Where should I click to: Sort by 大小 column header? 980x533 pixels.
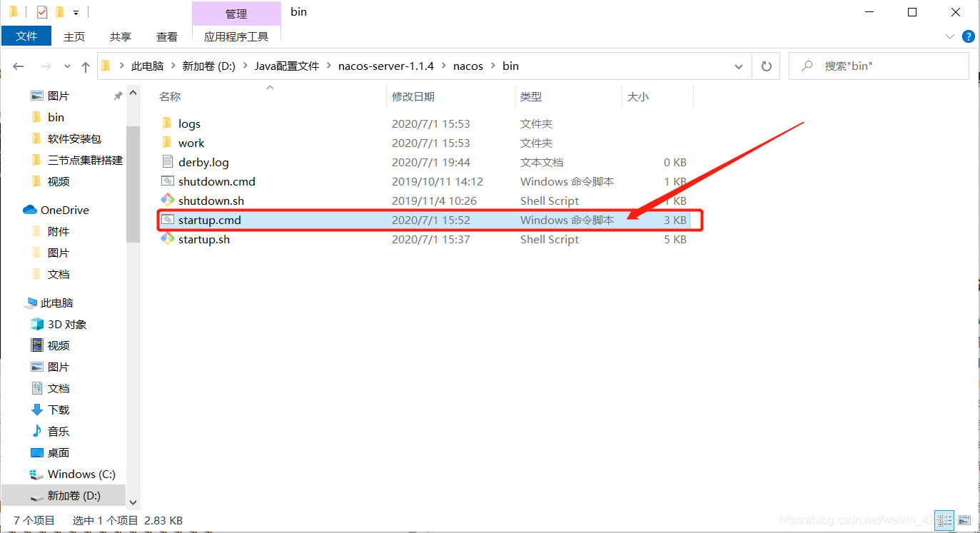click(x=638, y=97)
